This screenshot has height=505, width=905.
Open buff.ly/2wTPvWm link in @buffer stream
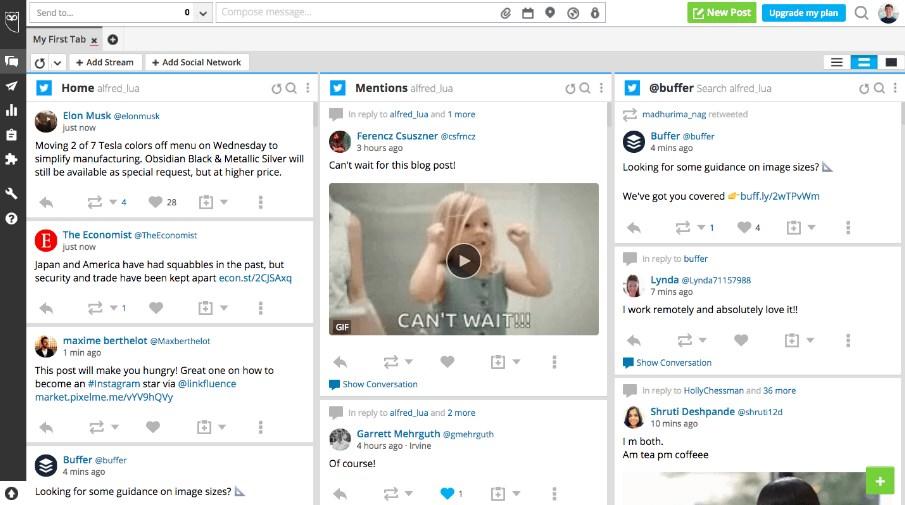(779, 196)
